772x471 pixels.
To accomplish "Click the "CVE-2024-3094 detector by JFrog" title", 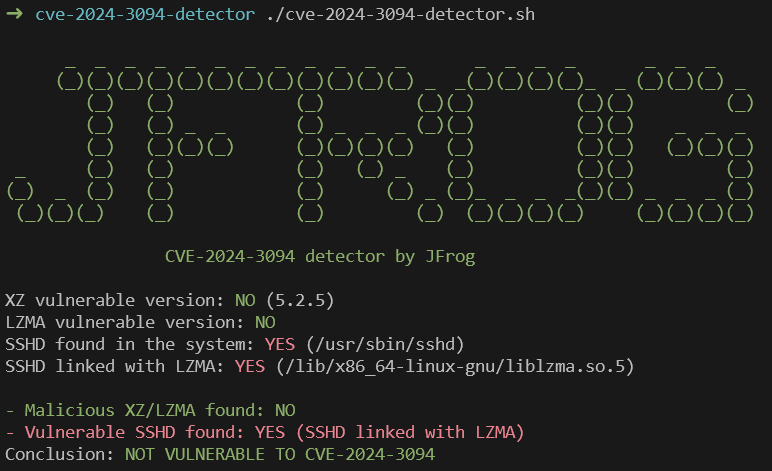I will (x=320, y=256).
